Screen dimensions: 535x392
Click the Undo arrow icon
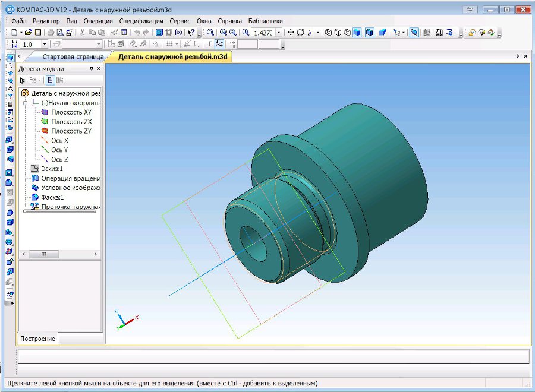click(137, 33)
